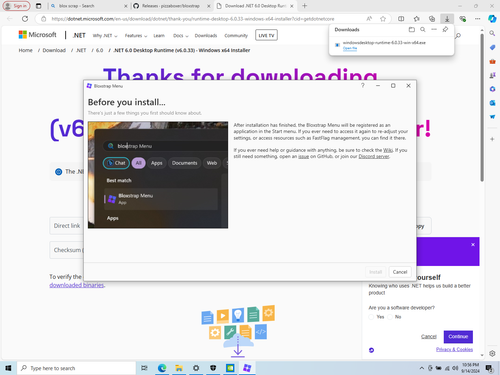Screen dimensions: 500x375
Task: Open Edge browser essentials icon
Action: [462, 19]
